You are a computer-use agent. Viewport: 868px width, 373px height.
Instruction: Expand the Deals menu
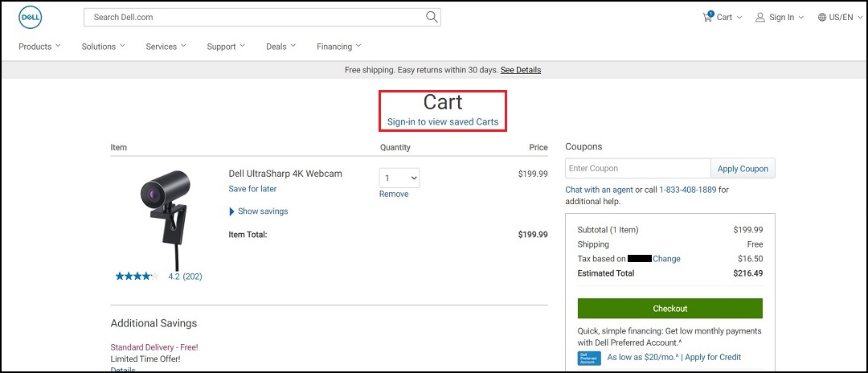click(x=280, y=47)
